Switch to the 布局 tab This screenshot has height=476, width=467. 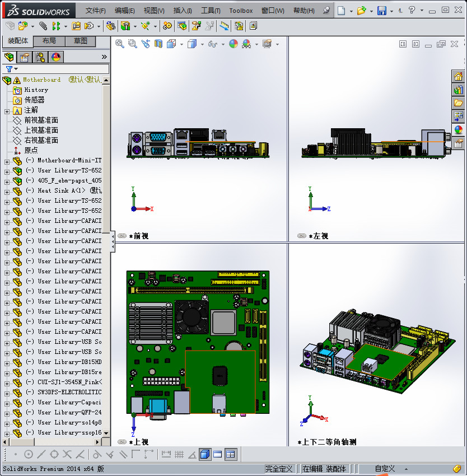(x=49, y=41)
